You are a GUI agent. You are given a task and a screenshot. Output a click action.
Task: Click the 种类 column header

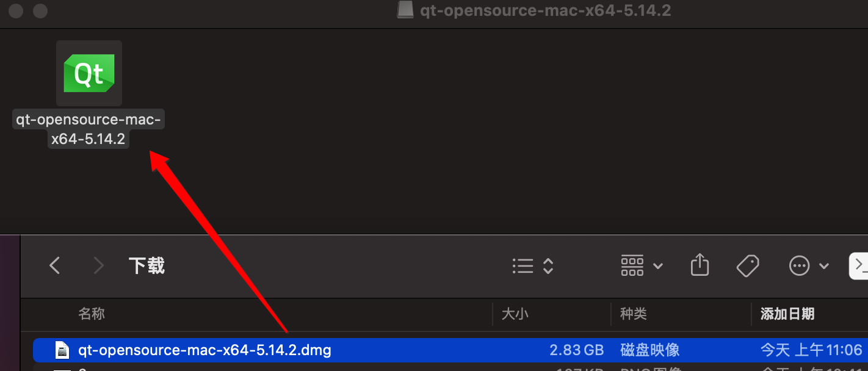coord(633,313)
